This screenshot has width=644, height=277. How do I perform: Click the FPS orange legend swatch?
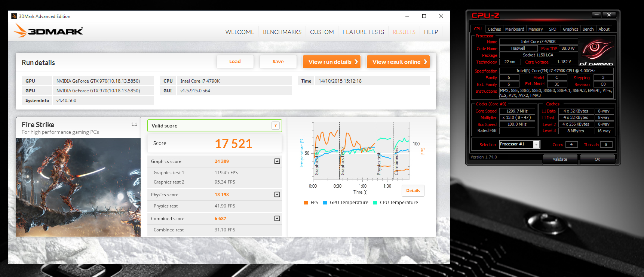coord(306,203)
